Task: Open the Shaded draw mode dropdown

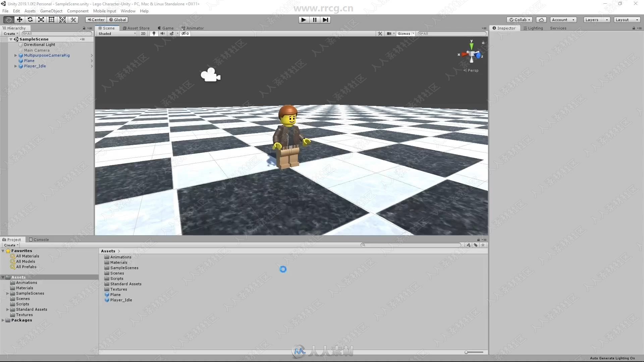Action: pos(117,34)
